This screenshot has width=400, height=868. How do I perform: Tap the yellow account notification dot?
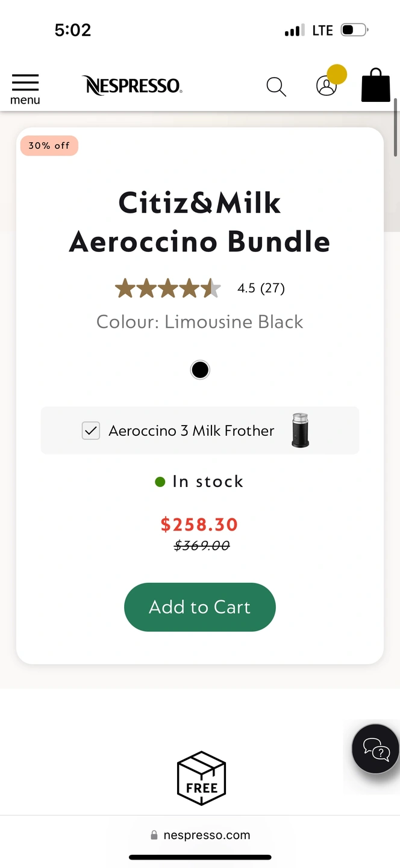(337, 74)
